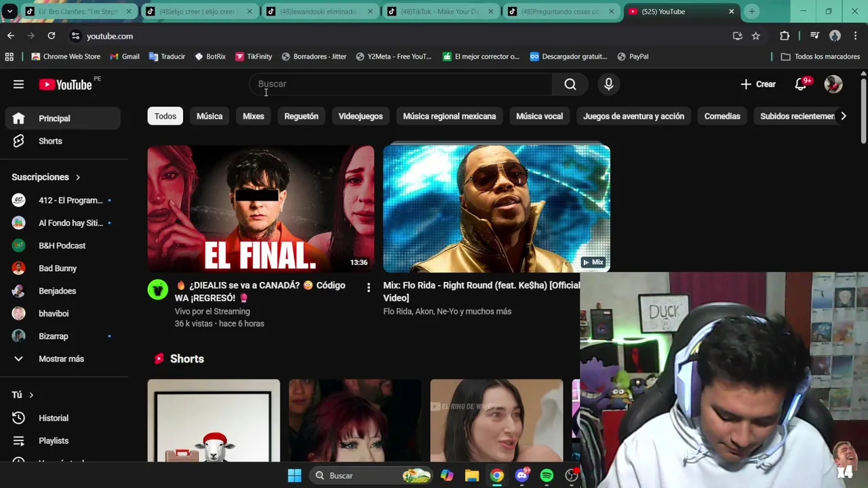Open Discord from the taskbar

tap(521, 476)
